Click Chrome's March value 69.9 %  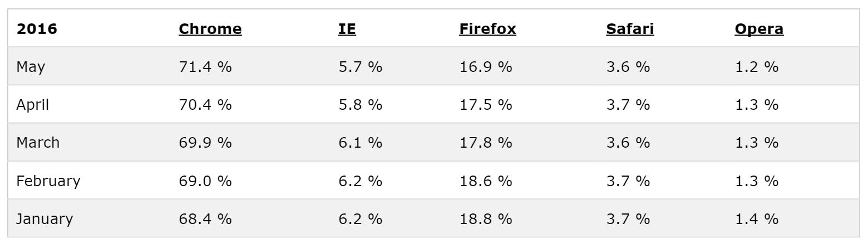click(x=205, y=143)
